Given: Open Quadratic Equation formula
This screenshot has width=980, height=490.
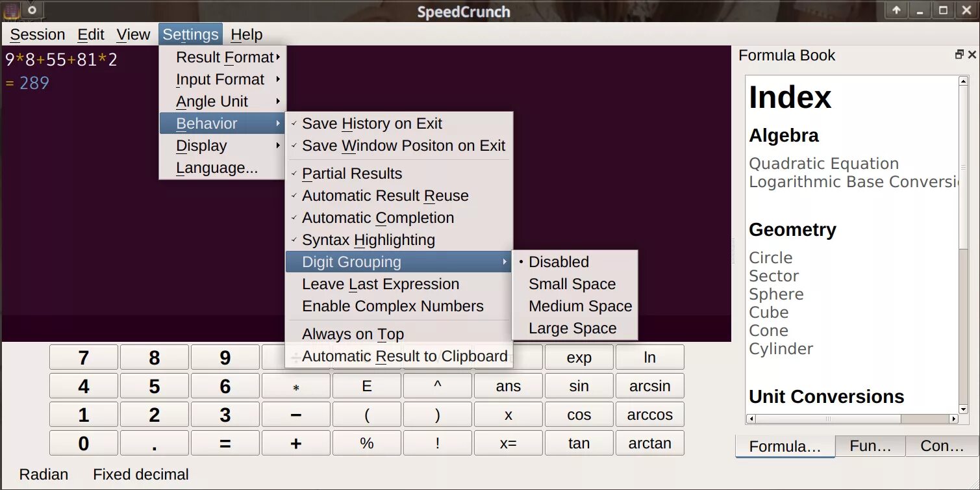Looking at the screenshot, I should click(x=823, y=164).
